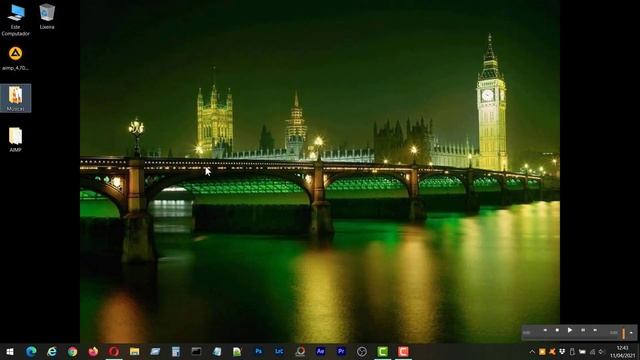Switch to the green Camtasia taskbar icon

[382, 351]
